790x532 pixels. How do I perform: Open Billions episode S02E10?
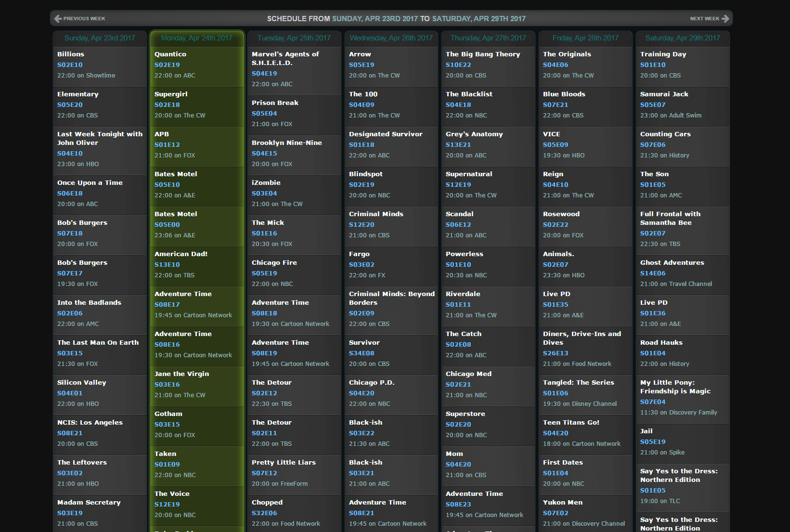[70, 65]
